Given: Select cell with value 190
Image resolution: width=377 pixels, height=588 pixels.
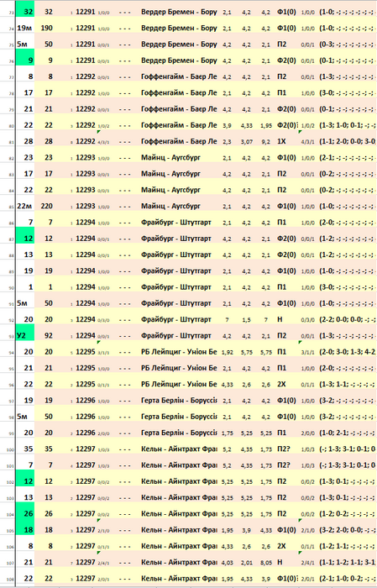Looking at the screenshot, I should pyautogui.click(x=47, y=28).
